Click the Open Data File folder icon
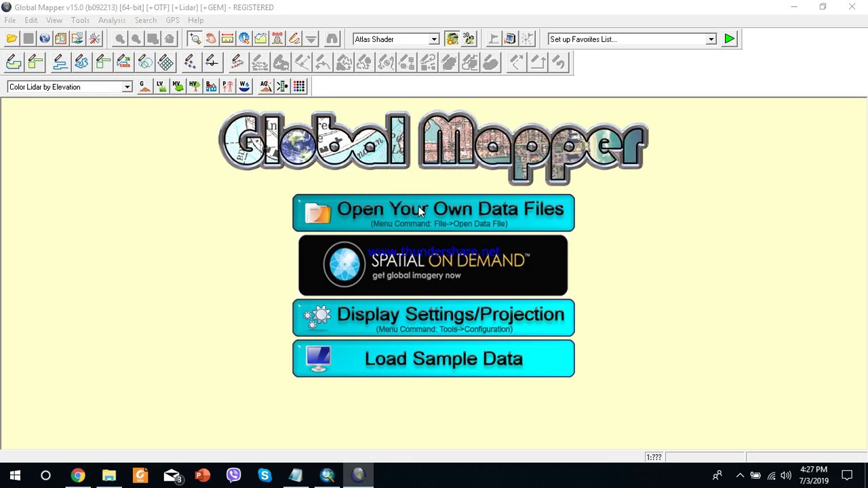 [x=12, y=39]
